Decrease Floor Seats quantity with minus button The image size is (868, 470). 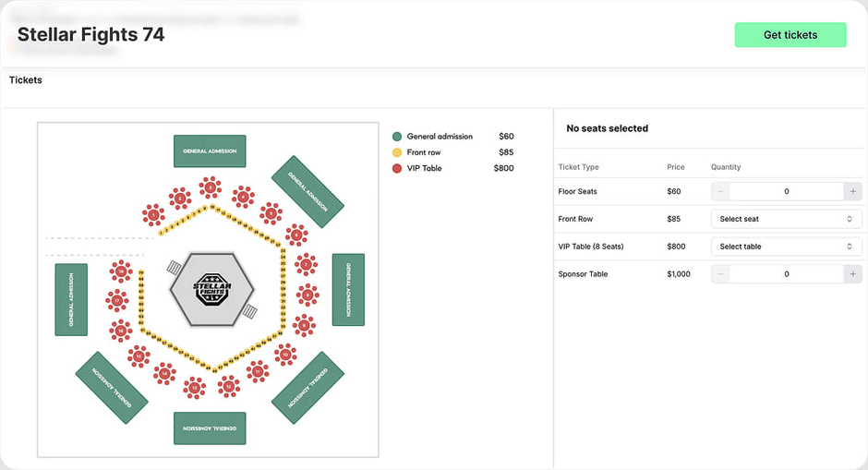pyautogui.click(x=720, y=191)
